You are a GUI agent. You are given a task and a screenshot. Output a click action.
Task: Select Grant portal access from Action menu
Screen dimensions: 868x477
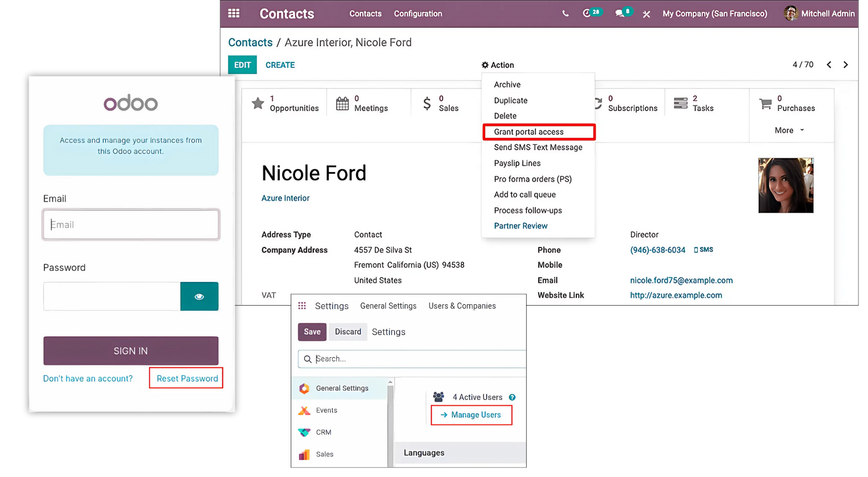pos(528,132)
